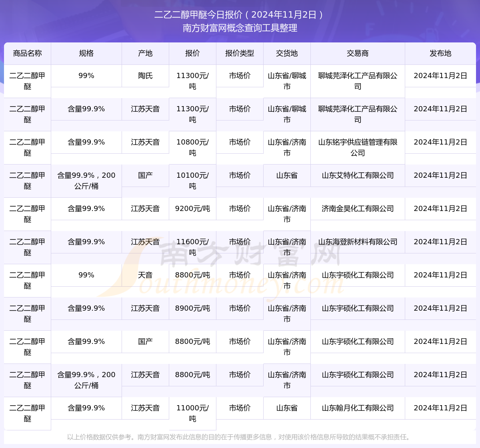The width and height of the screenshot is (480, 448).
Task: Click spec 含量99.9%，200公斤/桶 in 山东艾特化工 row
Action: (x=86, y=181)
